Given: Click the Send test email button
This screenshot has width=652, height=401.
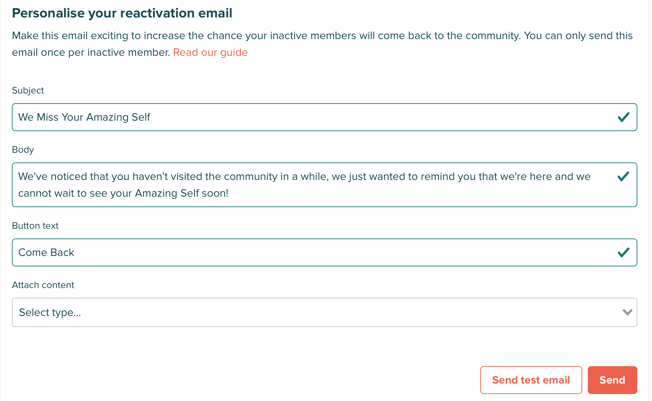Looking at the screenshot, I should pyautogui.click(x=531, y=380).
